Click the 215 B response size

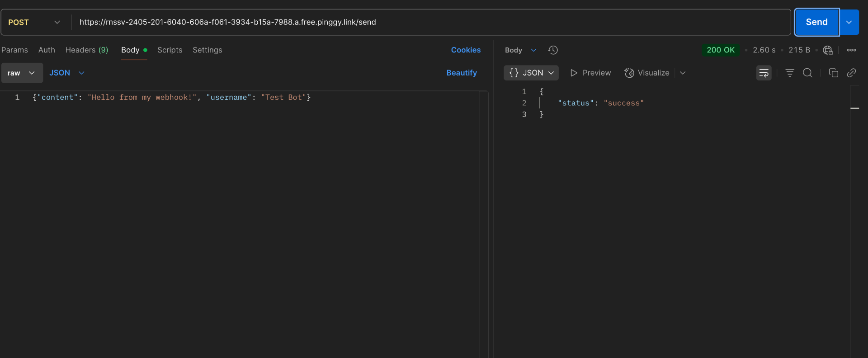click(799, 50)
